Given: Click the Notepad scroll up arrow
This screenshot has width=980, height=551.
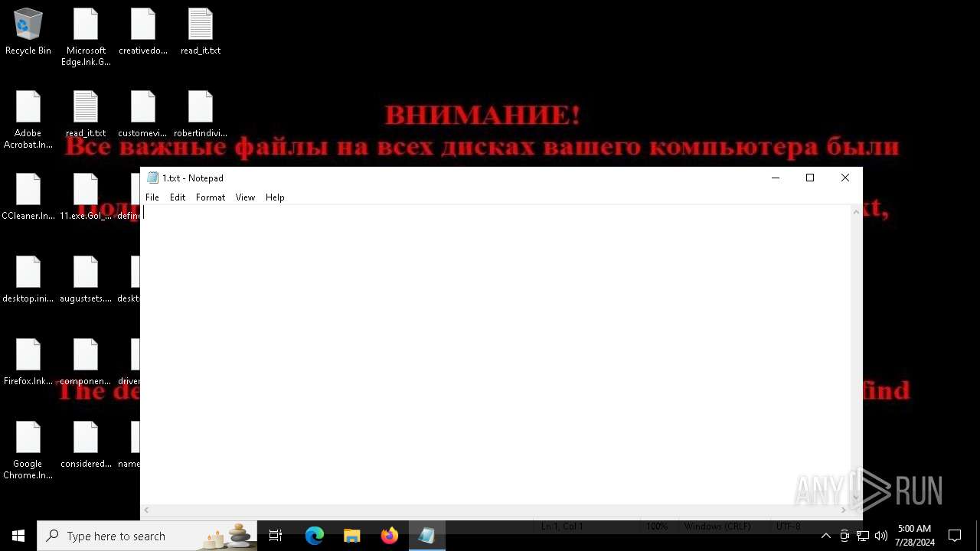Looking at the screenshot, I should (857, 212).
